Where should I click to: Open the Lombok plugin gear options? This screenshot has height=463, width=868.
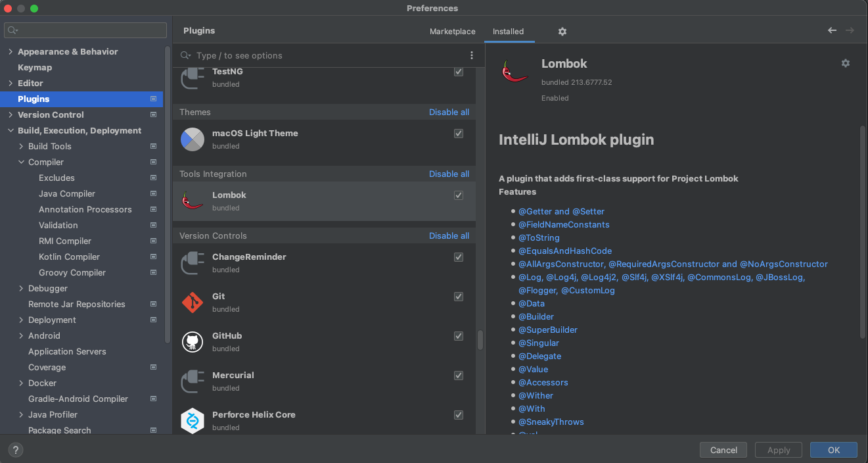pos(846,63)
